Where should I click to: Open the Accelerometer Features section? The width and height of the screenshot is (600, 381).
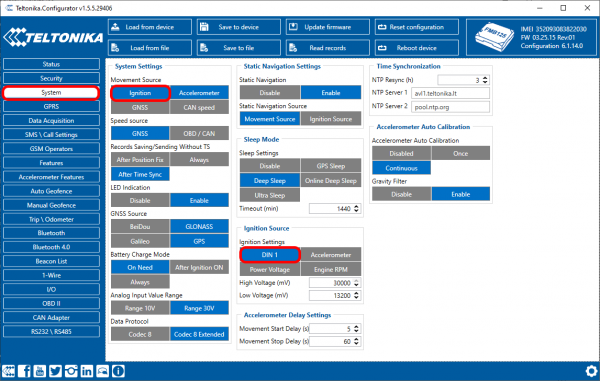[51, 177]
